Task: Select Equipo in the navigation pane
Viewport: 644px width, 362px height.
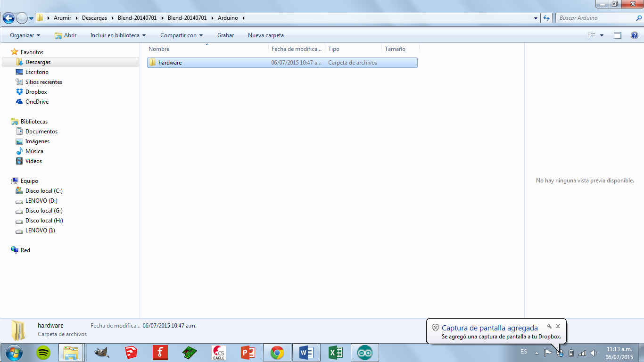Action: coord(29,181)
